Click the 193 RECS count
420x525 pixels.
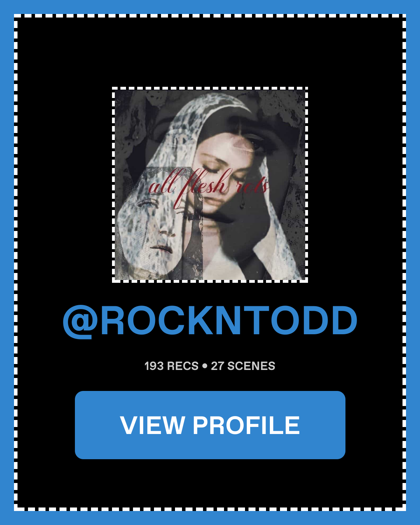[171, 366]
